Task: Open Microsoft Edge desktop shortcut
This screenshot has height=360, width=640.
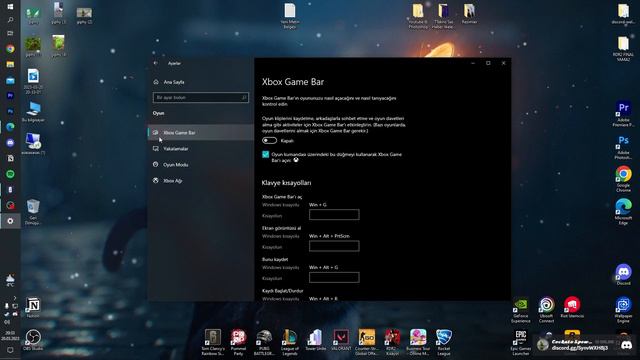Action: tap(623, 211)
